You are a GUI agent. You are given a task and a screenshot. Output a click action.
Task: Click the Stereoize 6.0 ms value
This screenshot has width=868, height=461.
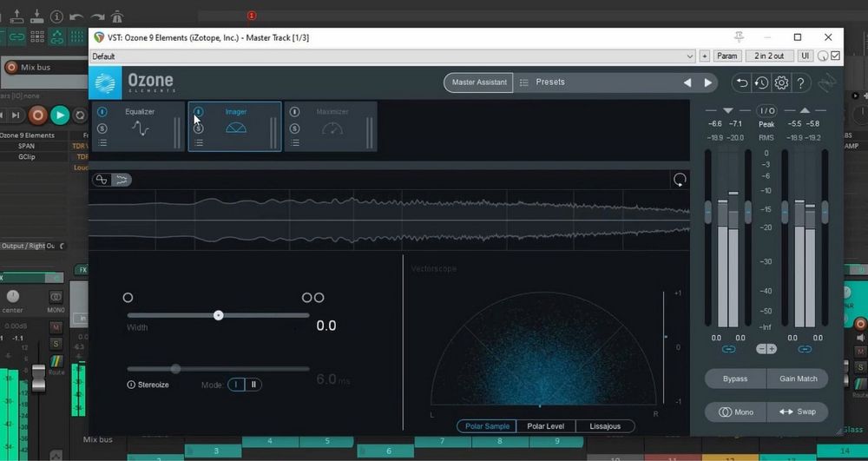(332, 379)
